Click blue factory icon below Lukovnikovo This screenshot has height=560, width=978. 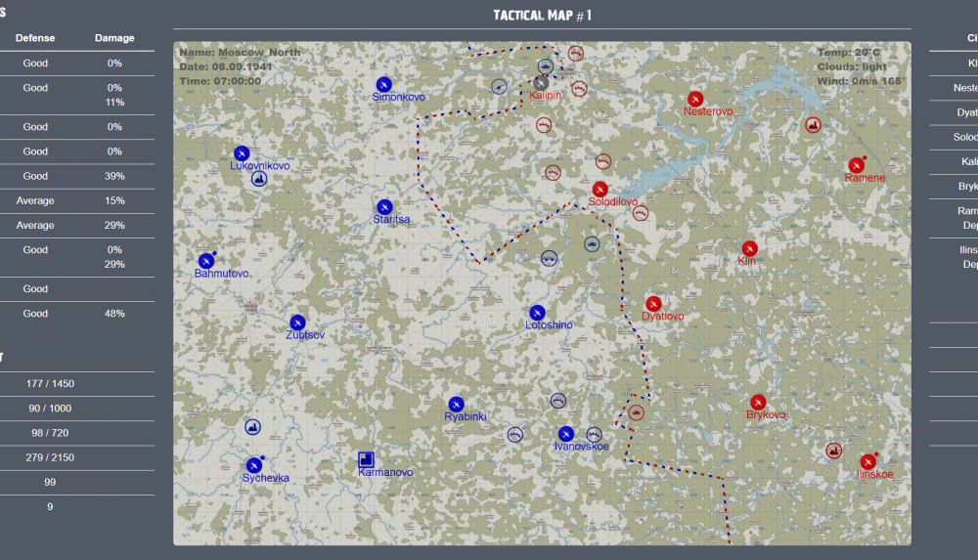pyautogui.click(x=259, y=179)
